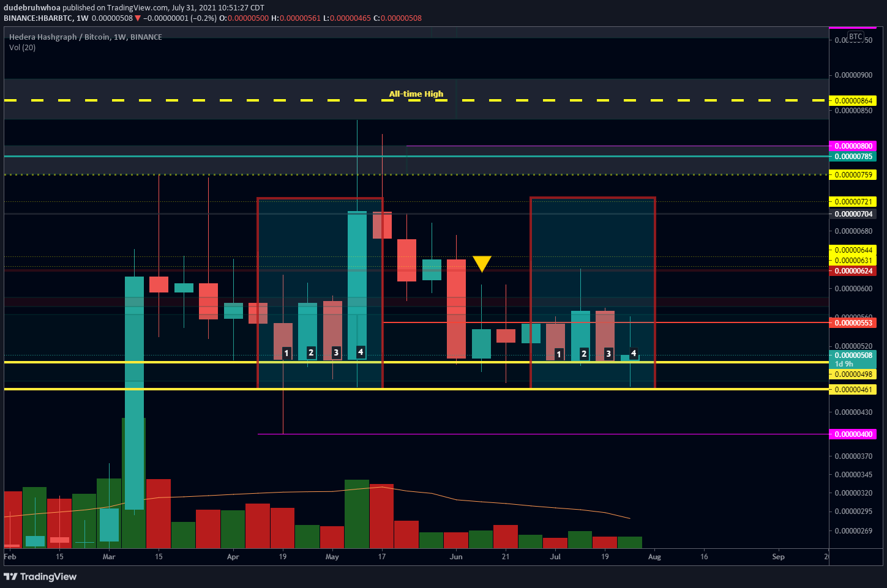Click the yellow 0.00000631 price label
Image resolution: width=887 pixels, height=588 pixels.
tap(852, 261)
